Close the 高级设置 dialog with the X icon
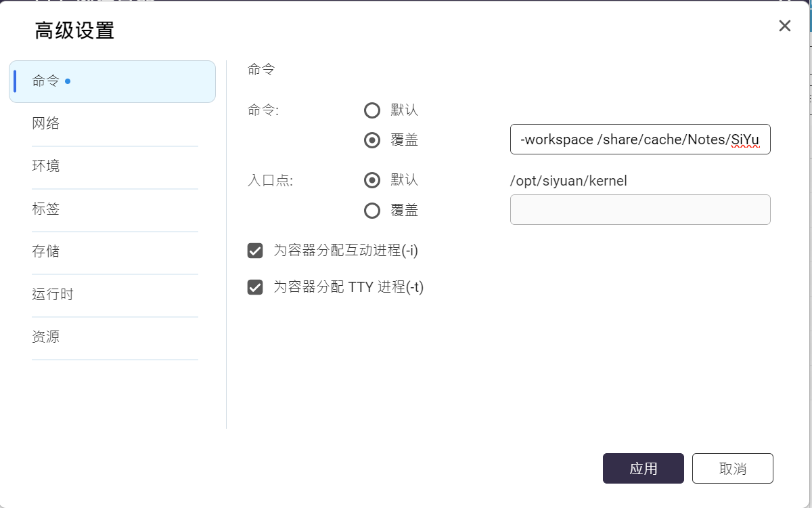812x508 pixels. (785, 26)
